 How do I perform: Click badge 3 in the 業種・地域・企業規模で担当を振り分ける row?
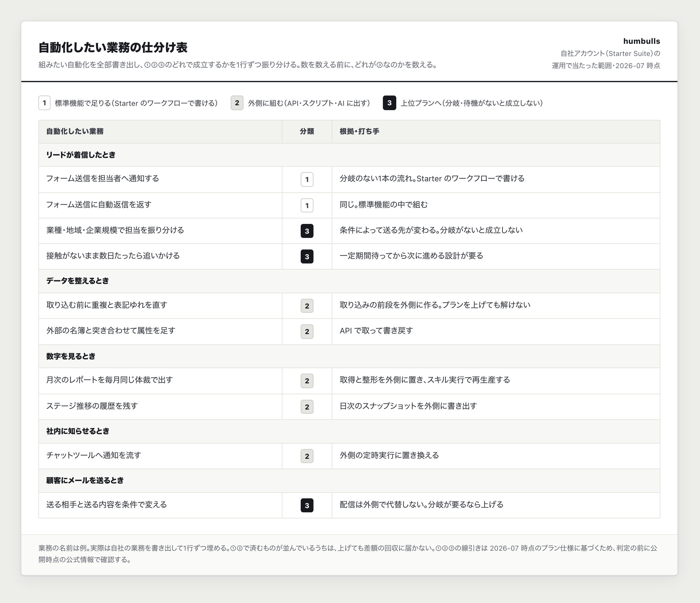307,231
